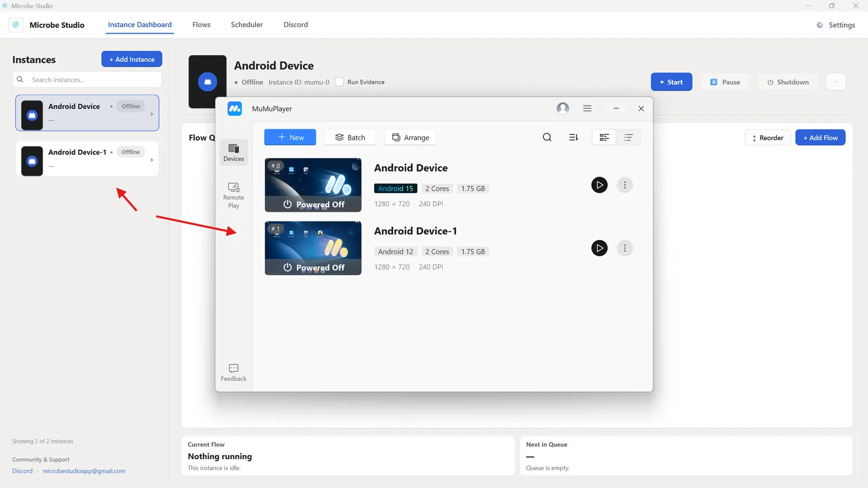Click the Batch button in MuMuPlayer

(x=350, y=137)
